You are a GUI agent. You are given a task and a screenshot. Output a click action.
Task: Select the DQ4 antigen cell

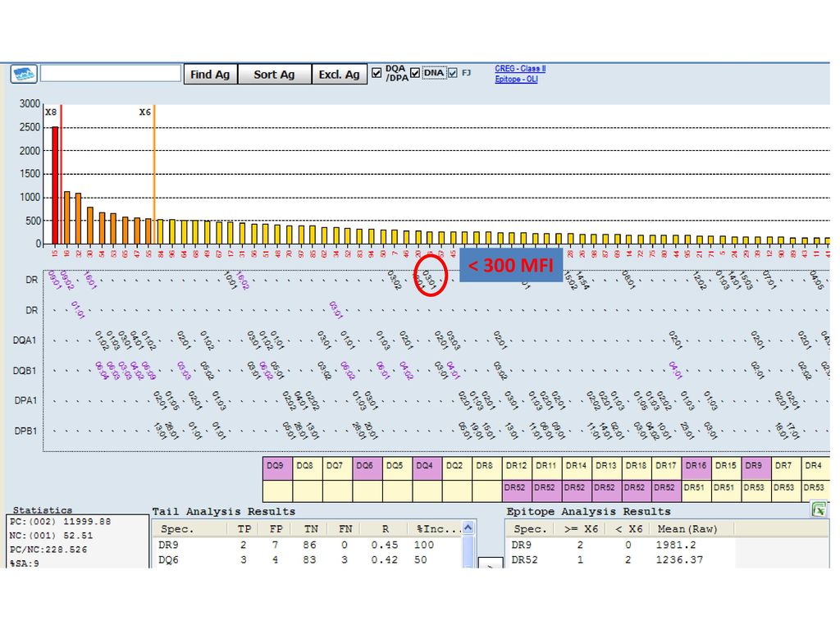[x=427, y=468]
